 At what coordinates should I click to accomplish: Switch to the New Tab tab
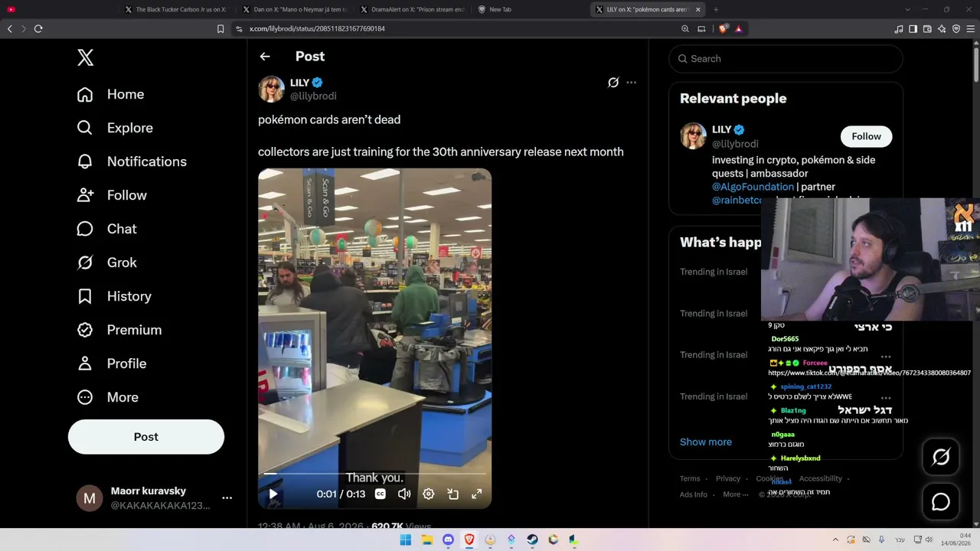point(530,9)
